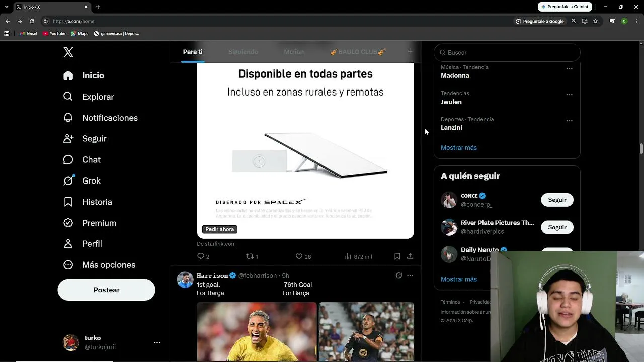Show more trends with Mostrar más under Lanzini
Viewport: 644px width, 362px height.
coord(459,147)
